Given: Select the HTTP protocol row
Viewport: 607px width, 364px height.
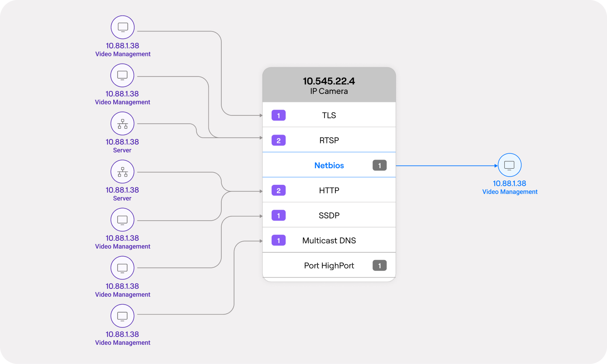Looking at the screenshot, I should 329,191.
